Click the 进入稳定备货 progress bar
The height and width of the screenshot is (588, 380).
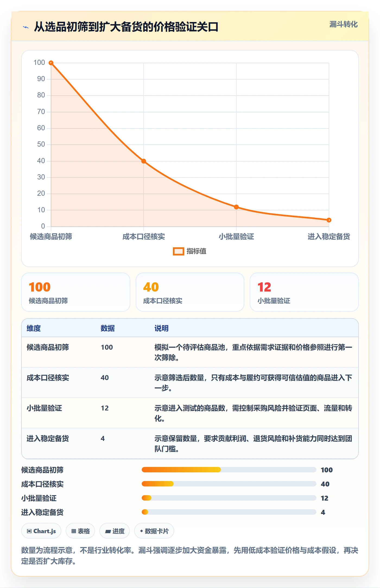pos(229,512)
